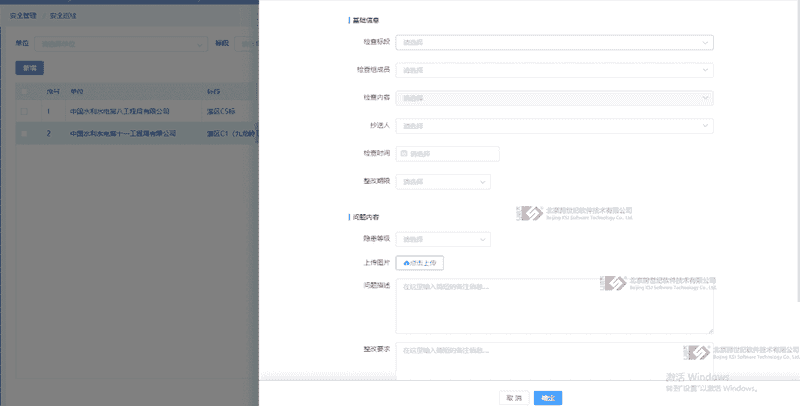The height and width of the screenshot is (406, 800).
Task: Click the 确定 confirm button
Action: (x=548, y=398)
